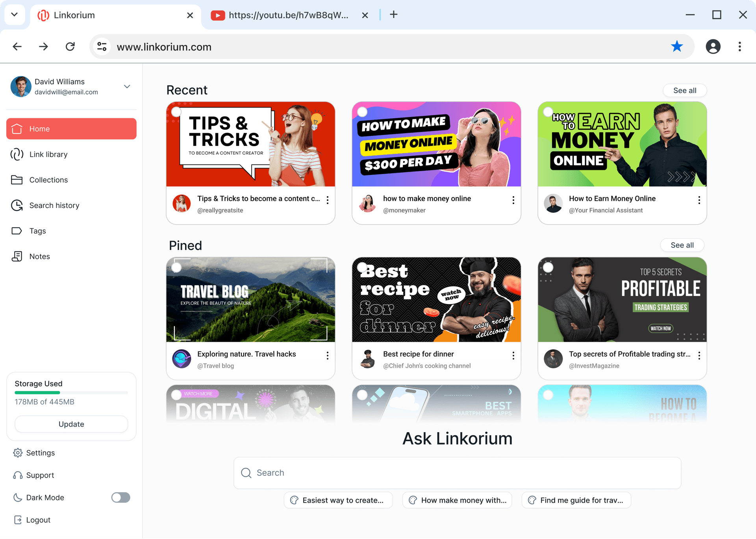Expand the David Williams account dropdown
756x539 pixels.
(x=127, y=87)
